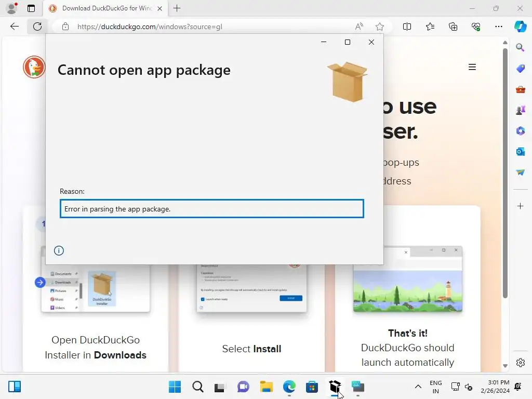
Task: Click the DuckDuckGo logo
Action: pos(34,67)
